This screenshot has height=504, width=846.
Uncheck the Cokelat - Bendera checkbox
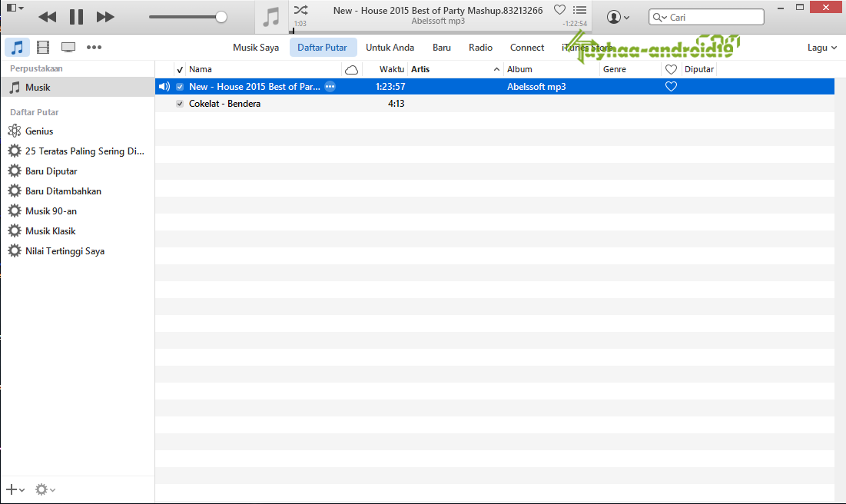tap(180, 104)
